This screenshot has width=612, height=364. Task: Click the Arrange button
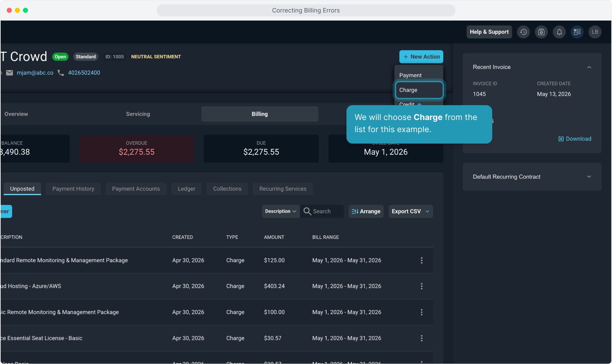(366, 211)
